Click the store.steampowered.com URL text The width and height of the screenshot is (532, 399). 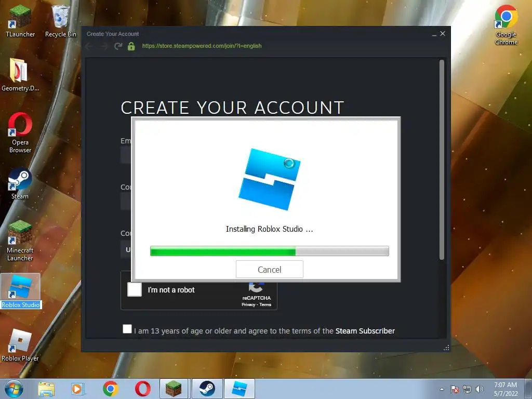pos(202,46)
